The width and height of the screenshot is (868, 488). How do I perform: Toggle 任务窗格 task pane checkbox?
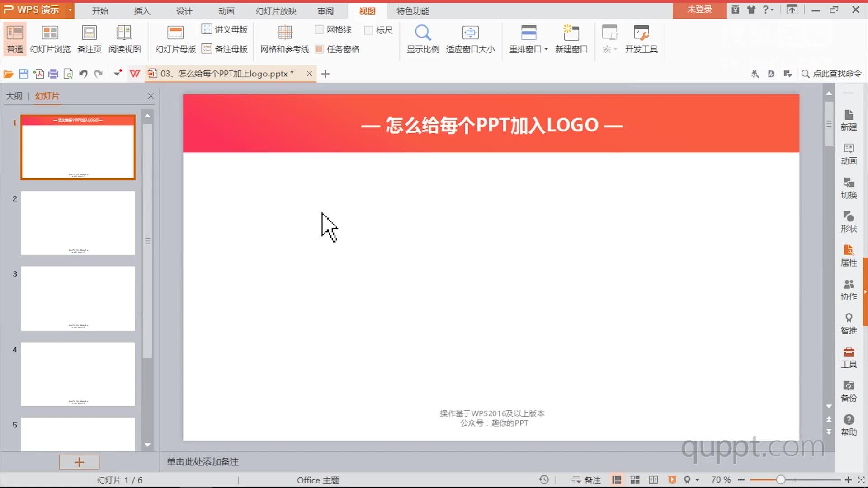[x=319, y=49]
